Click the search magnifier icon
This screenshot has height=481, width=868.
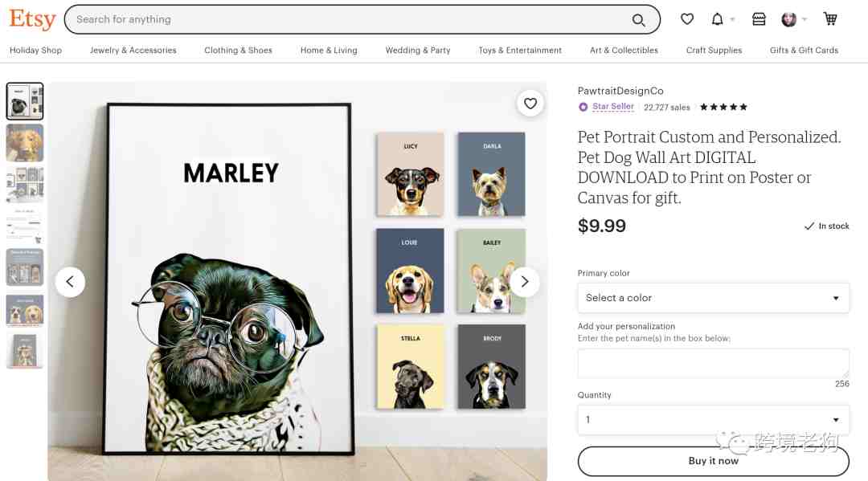(638, 20)
